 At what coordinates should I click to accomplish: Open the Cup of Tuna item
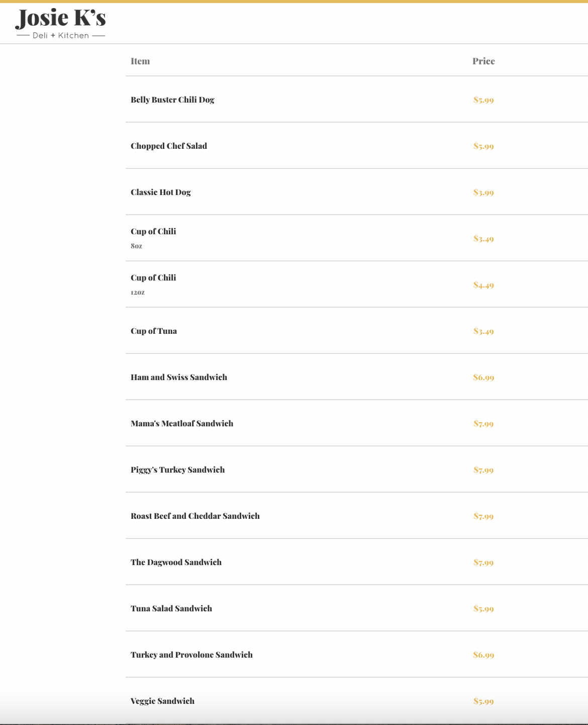(x=154, y=331)
